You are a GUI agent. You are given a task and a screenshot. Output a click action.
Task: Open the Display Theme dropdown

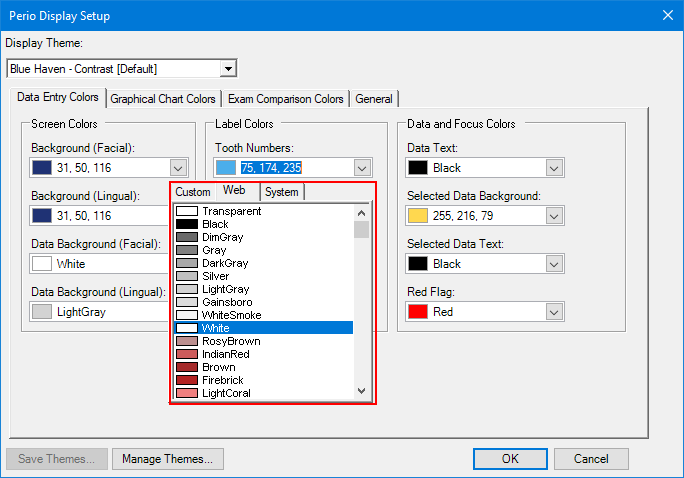228,68
